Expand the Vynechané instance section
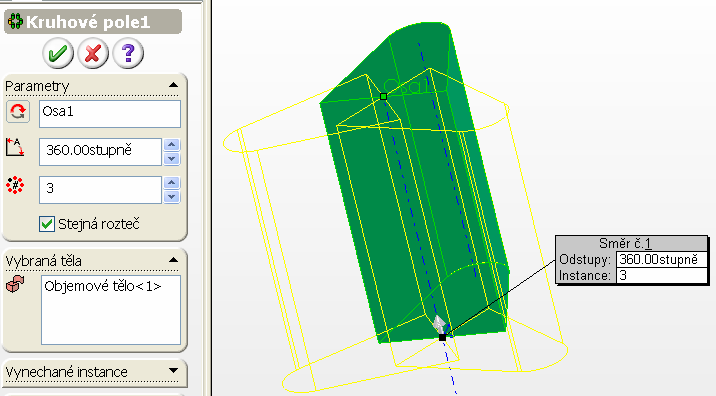The width and height of the screenshot is (716, 396). pyautogui.click(x=173, y=370)
